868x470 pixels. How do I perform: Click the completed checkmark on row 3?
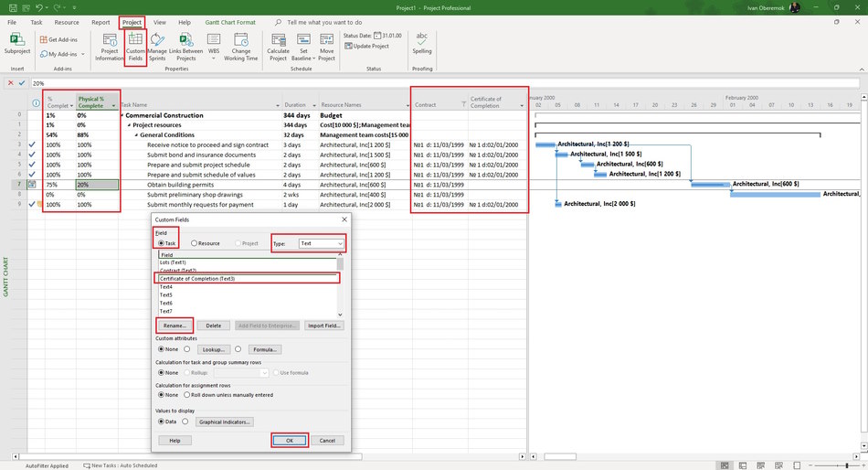tap(32, 144)
